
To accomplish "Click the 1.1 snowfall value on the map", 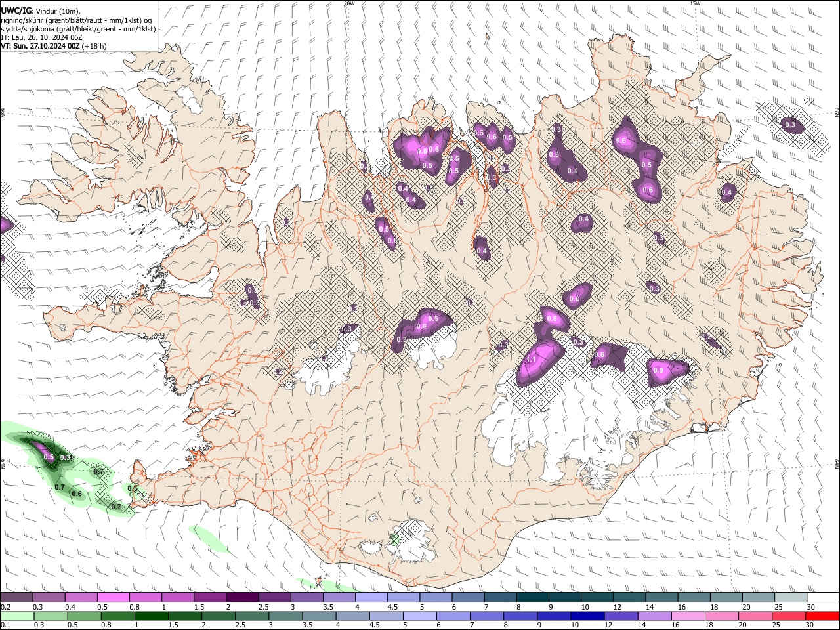I will tap(532, 360).
